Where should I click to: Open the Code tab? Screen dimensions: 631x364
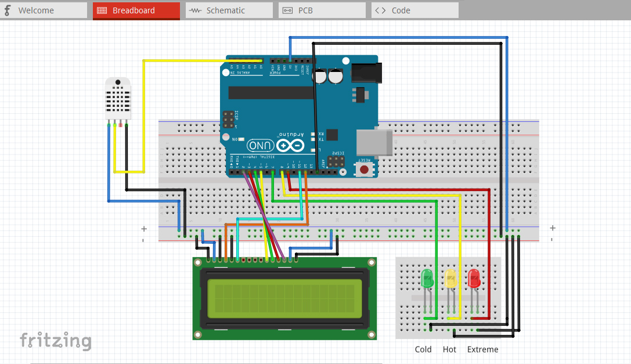point(414,10)
